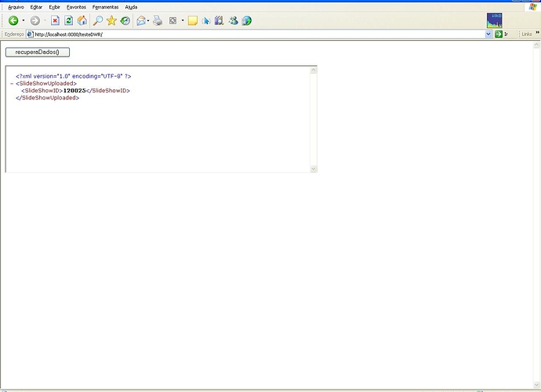Click the opening <SlideShowUploaded> tag
Image resolution: width=541 pixels, height=392 pixels.
(x=46, y=84)
